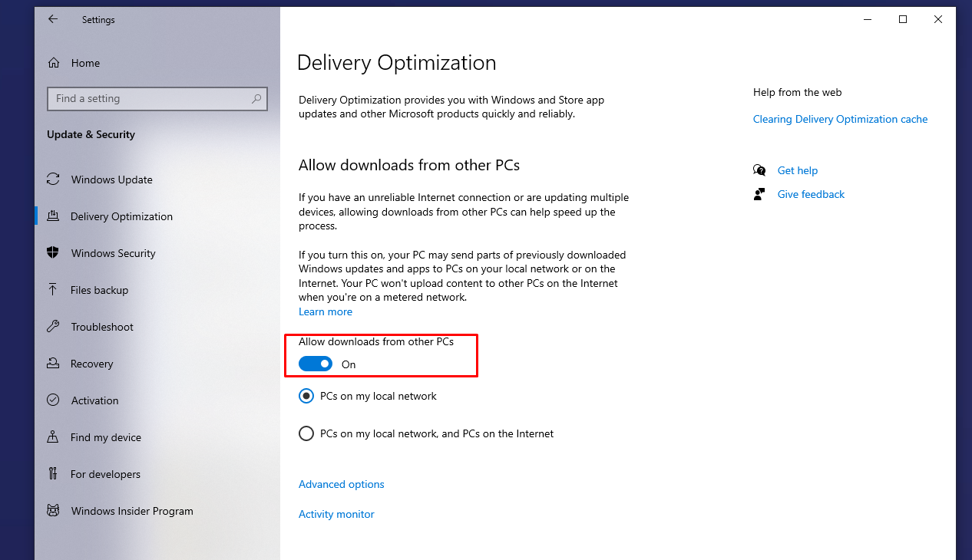Open Clearing Delivery Optimization cache help article
The width and height of the screenshot is (972, 560).
[840, 119]
